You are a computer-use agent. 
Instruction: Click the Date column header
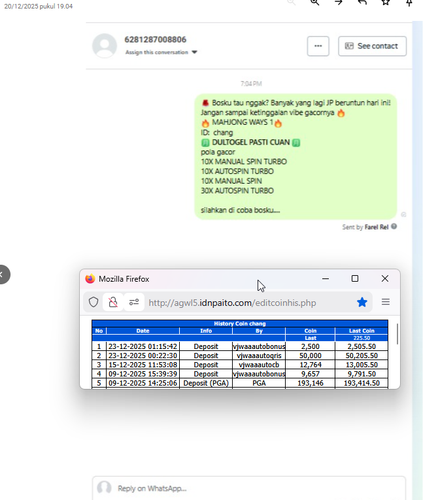143,331
